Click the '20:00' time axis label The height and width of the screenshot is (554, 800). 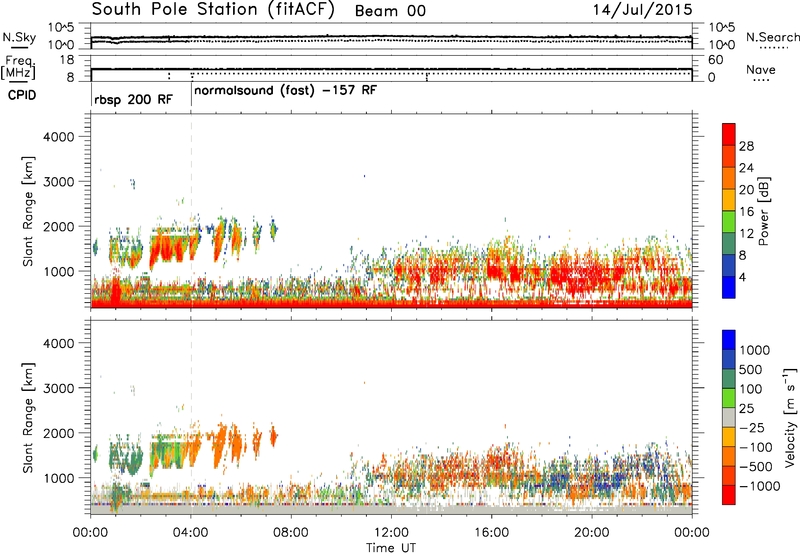tap(592, 533)
